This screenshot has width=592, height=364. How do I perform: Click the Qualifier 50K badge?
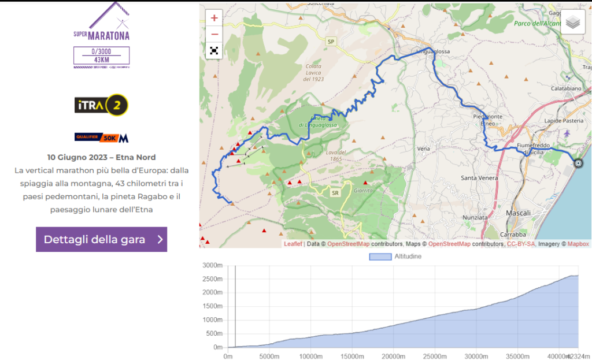pos(101,138)
